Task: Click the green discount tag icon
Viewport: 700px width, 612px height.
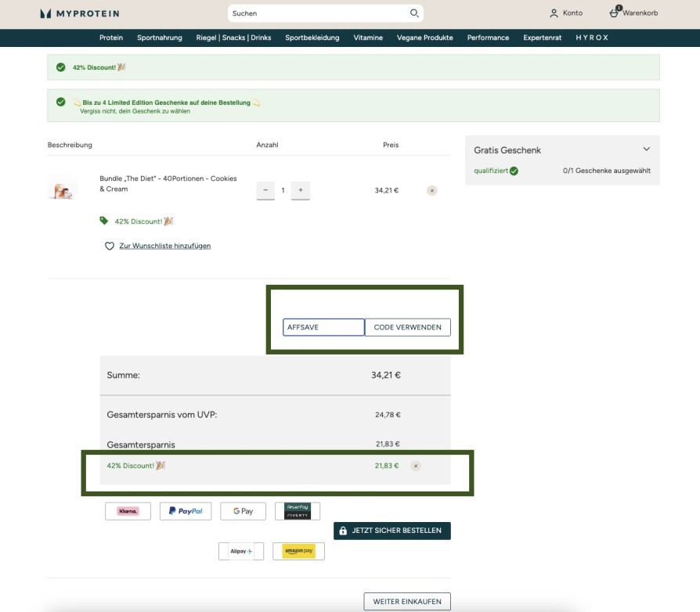Action: coord(104,221)
